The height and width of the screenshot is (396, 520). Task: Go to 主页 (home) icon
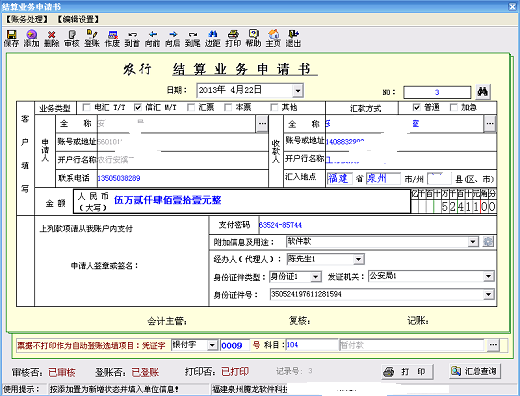[x=273, y=38]
